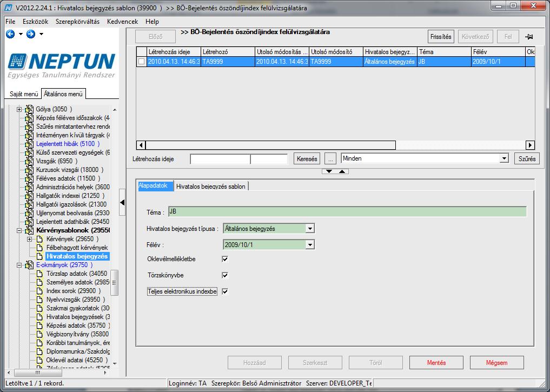The width and height of the screenshot is (550, 392).
Task: Click the Gólya (3050) folder icon
Action: pyautogui.click(x=29, y=109)
